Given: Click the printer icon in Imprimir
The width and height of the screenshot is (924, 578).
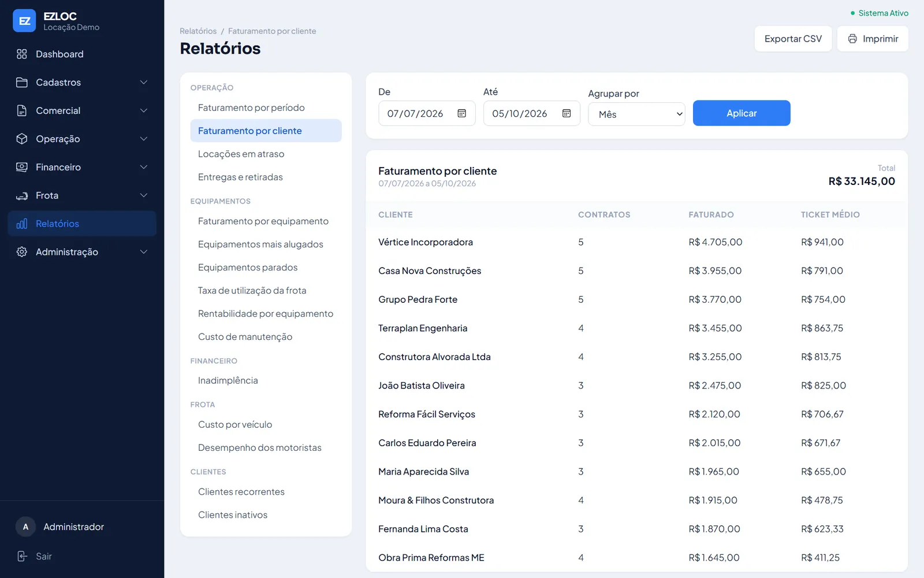Looking at the screenshot, I should point(852,39).
